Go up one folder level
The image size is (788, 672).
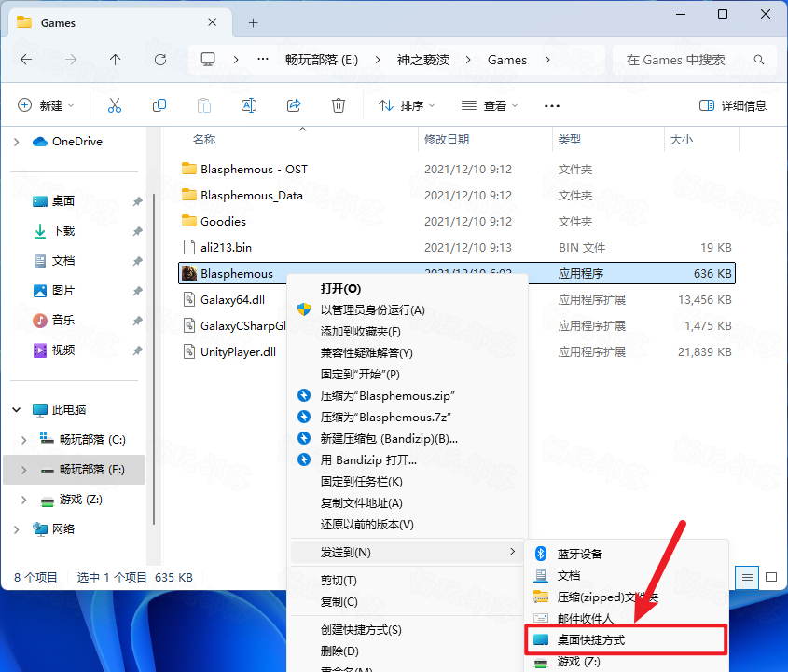coord(115,60)
